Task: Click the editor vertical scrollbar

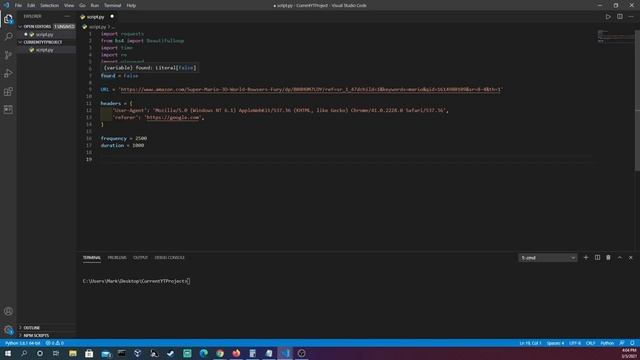Action: point(637,100)
